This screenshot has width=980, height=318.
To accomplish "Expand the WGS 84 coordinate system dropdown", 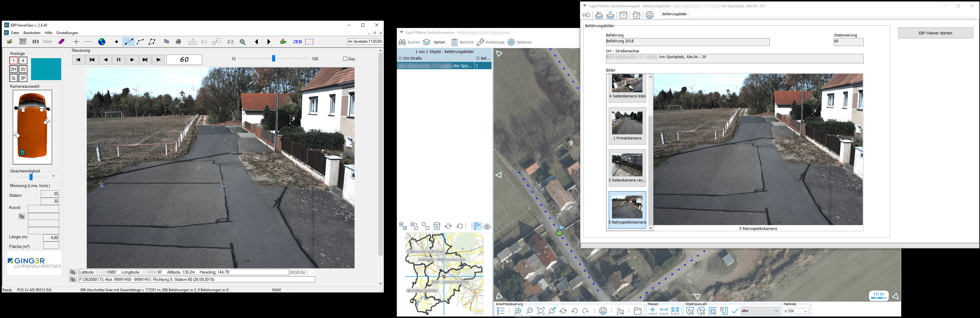I will point(312,273).
